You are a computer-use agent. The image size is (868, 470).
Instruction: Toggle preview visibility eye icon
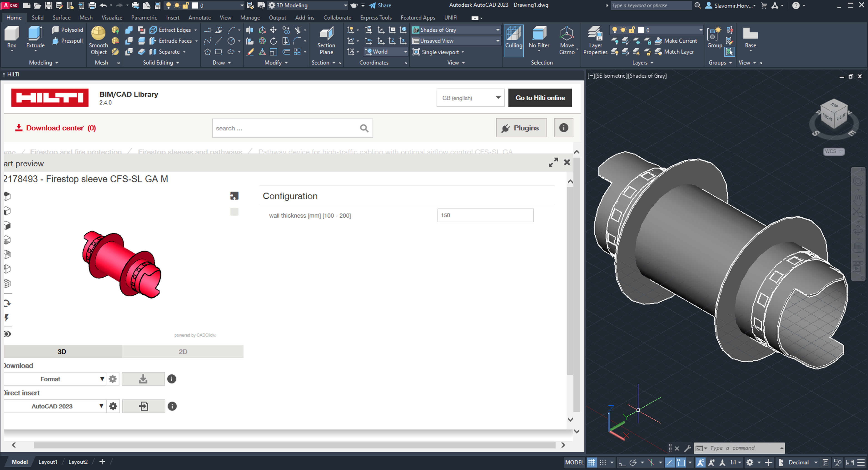pos(7,334)
